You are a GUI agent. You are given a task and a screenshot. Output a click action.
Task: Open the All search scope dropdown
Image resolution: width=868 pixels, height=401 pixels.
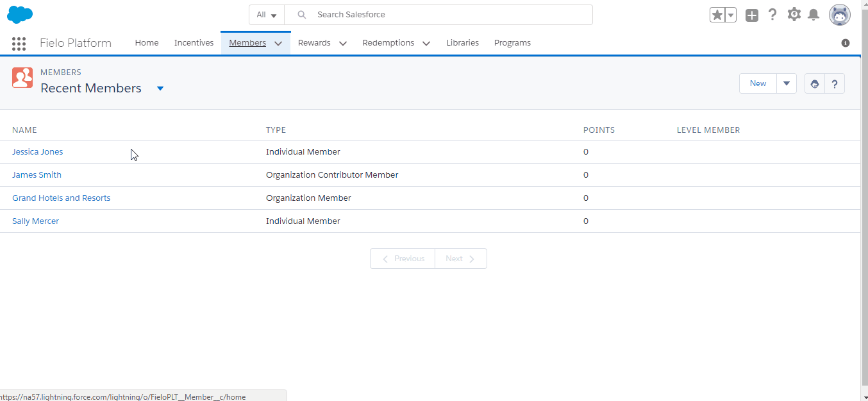pyautogui.click(x=267, y=15)
